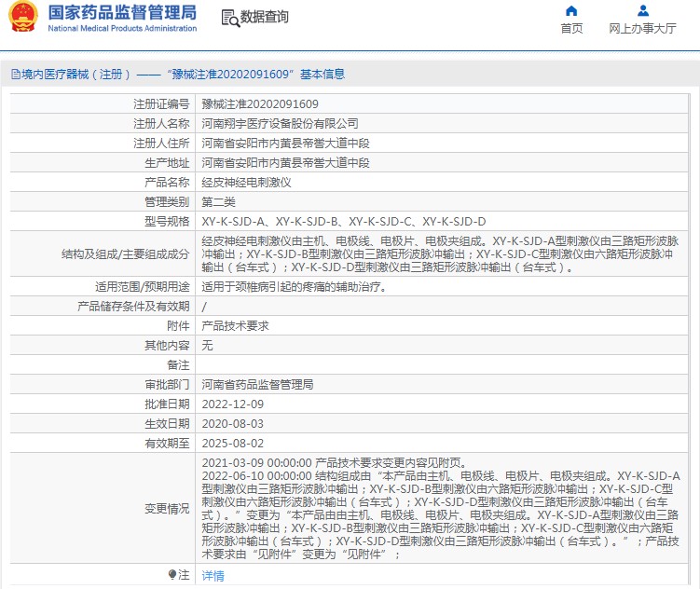Click the attachment value 产品技术要求
Image resolution: width=700 pixels, height=589 pixels.
pyautogui.click(x=236, y=326)
